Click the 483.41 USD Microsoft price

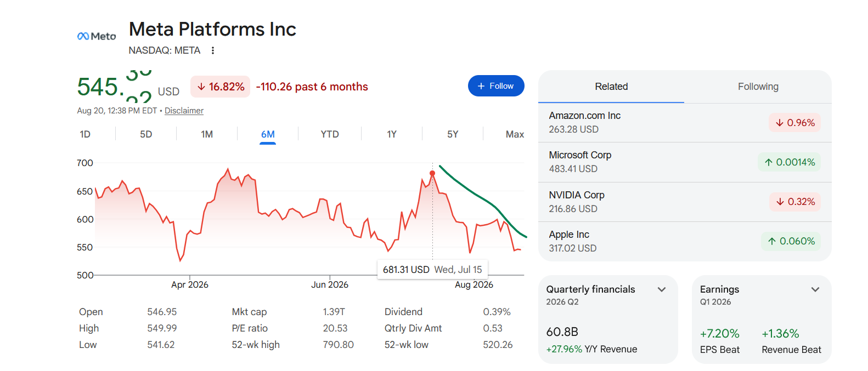pos(573,169)
